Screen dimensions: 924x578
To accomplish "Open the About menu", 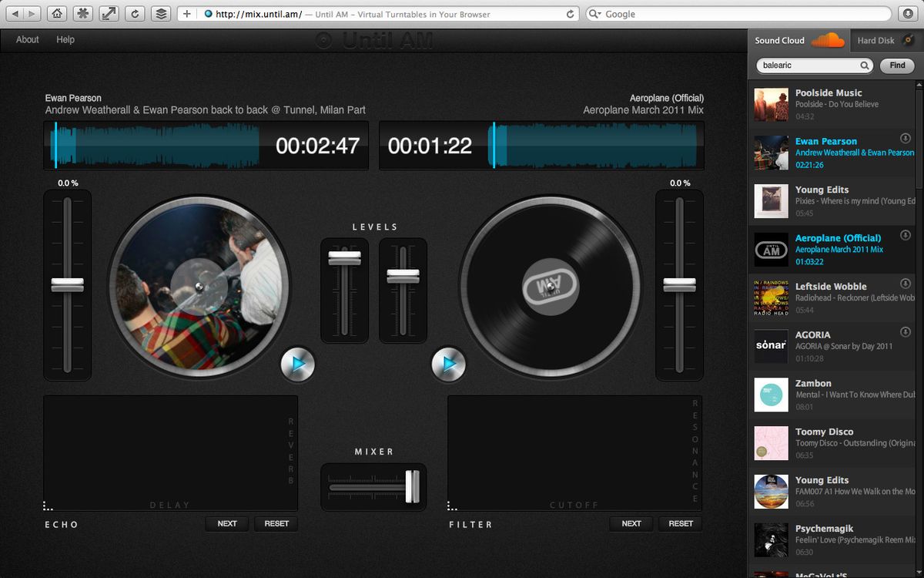I will point(28,39).
